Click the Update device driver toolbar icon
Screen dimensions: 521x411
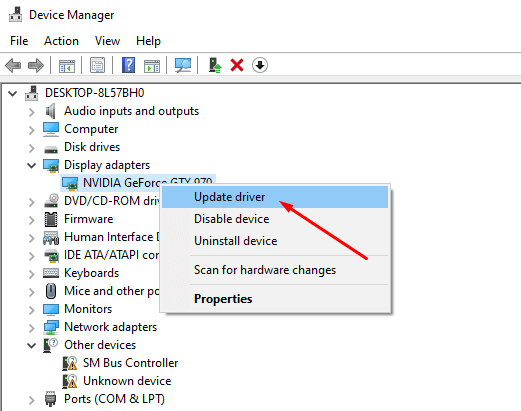215,65
